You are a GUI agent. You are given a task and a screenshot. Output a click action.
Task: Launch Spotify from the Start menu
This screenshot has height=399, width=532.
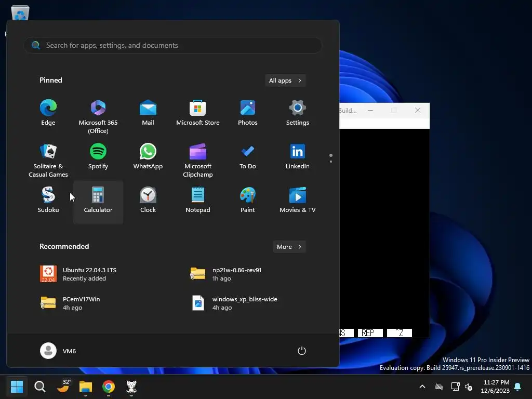98,157
